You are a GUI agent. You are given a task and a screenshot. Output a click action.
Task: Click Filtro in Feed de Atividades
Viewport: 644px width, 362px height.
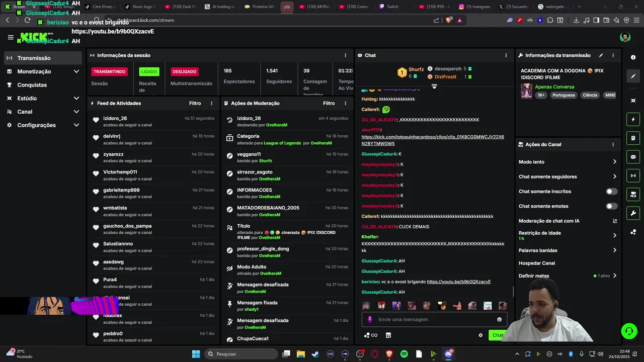[195, 103]
